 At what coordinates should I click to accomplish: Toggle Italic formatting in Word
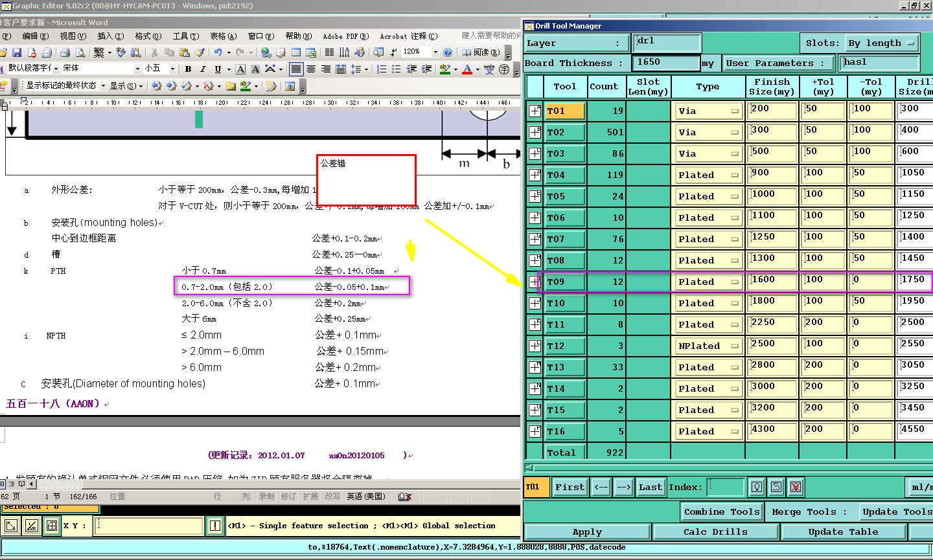click(x=203, y=69)
